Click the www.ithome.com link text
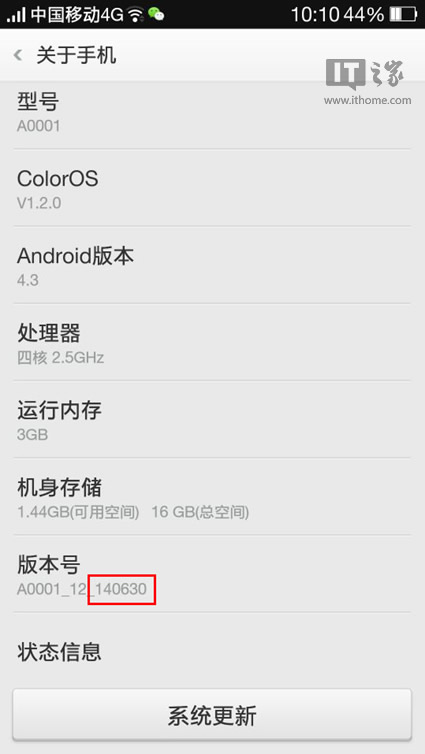 [368, 100]
